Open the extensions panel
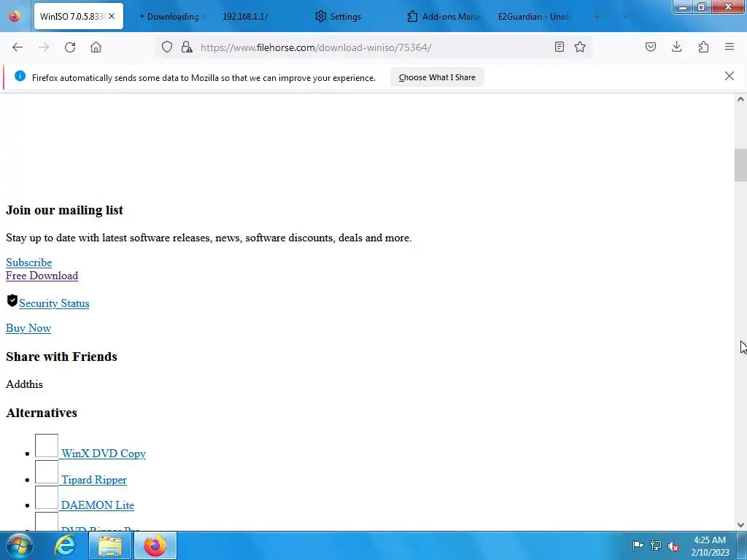Image resolution: width=747 pixels, height=560 pixels. [x=703, y=47]
